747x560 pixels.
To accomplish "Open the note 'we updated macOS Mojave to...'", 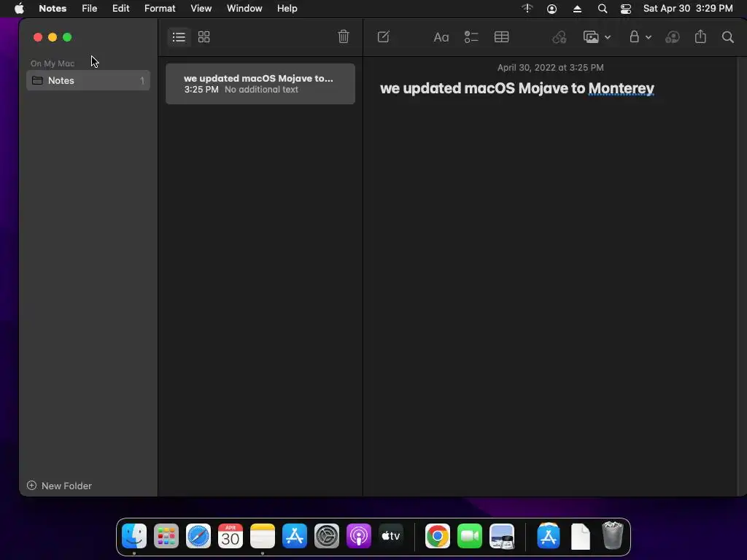I will pos(260,84).
